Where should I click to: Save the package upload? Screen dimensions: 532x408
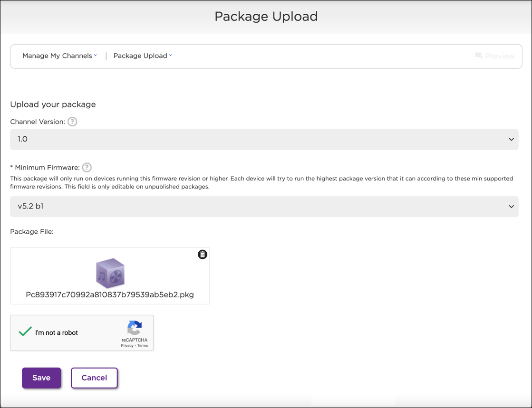pos(41,378)
